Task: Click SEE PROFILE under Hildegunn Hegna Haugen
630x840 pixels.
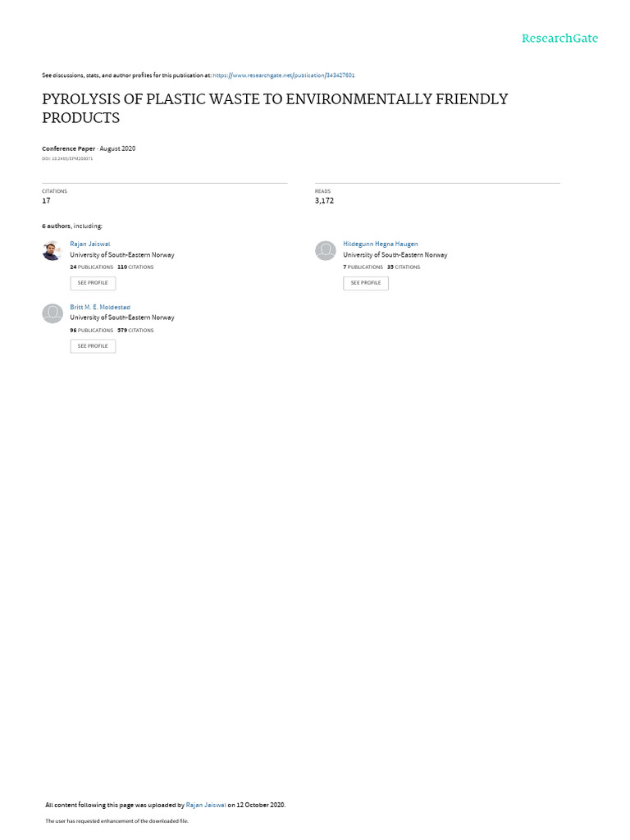Action: 366,283
